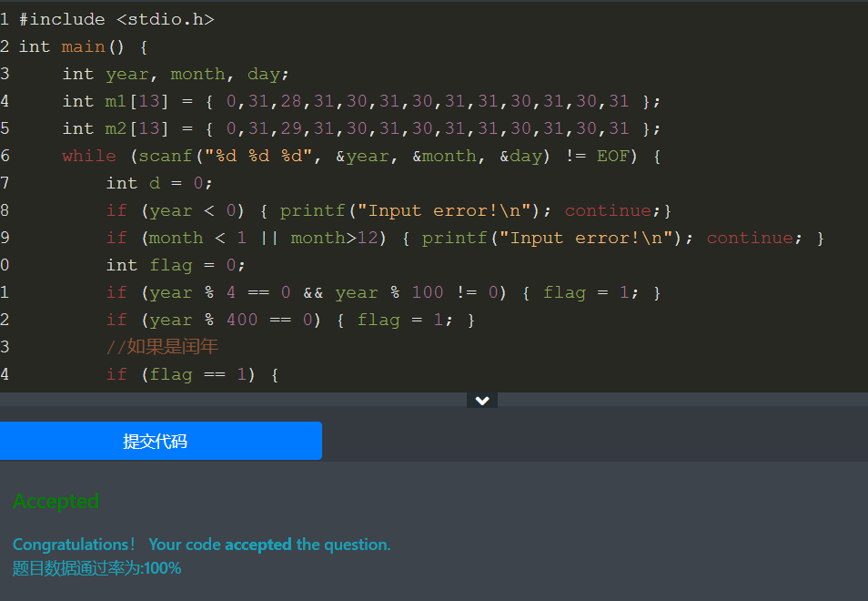Click the 'int year, month, day;' declaration
This screenshot has height=601, width=868.
[x=176, y=74]
